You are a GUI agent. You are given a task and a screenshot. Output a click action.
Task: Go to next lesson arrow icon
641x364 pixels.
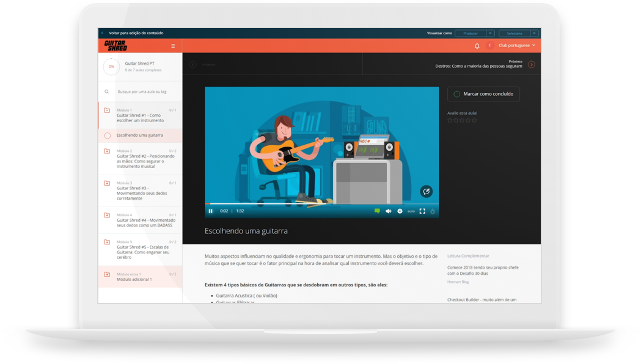(531, 64)
